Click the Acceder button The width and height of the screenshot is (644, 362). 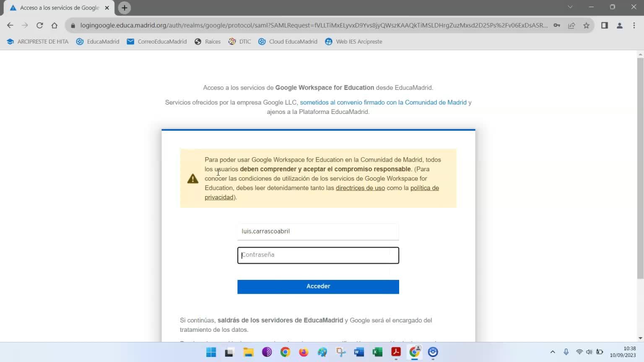click(318, 287)
